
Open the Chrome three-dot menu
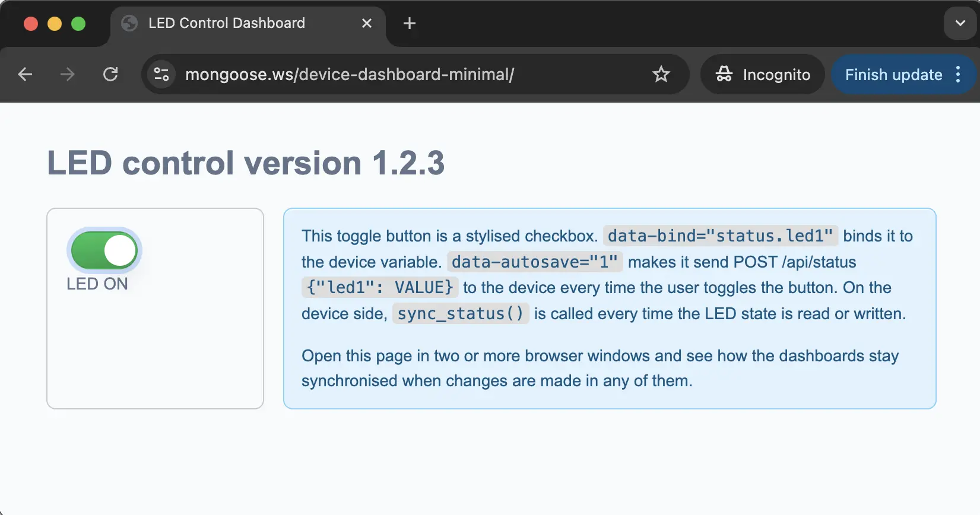point(958,74)
